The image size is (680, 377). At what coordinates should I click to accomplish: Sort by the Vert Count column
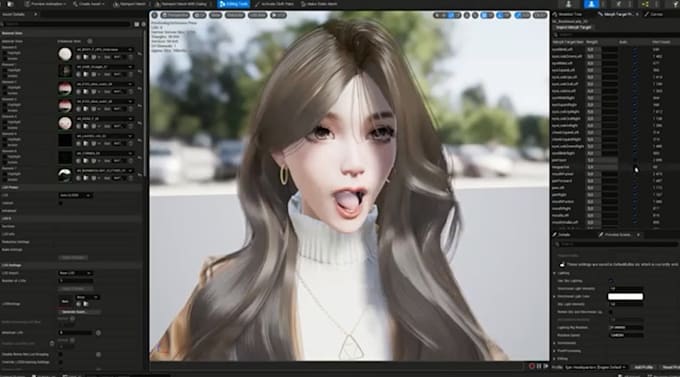(x=661, y=42)
